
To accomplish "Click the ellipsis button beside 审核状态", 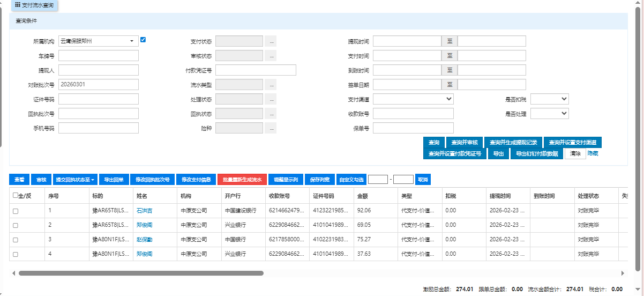I will tap(272, 56).
